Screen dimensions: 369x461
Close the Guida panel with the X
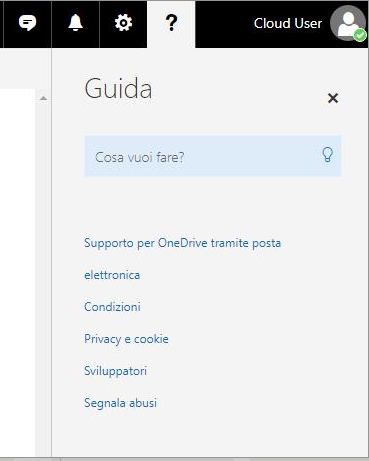pyautogui.click(x=333, y=98)
